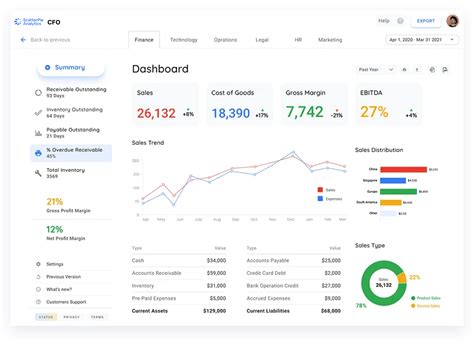
Task: Click the circle icon beside What's new?
Action: (x=38, y=289)
